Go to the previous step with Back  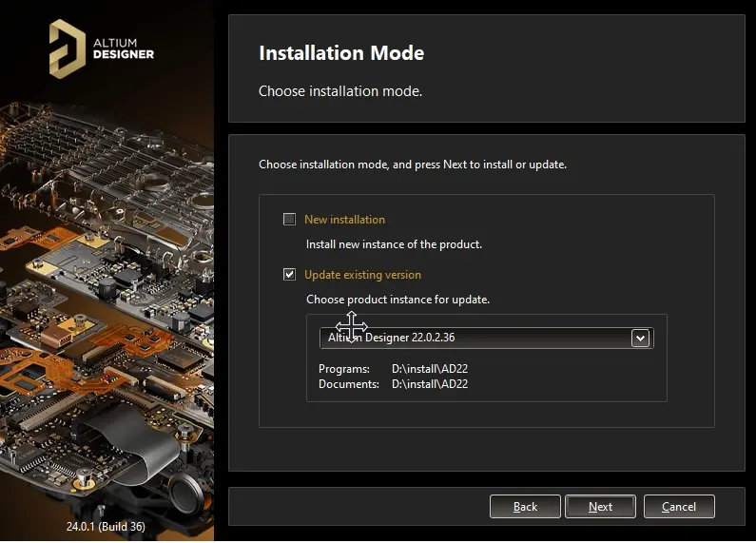point(525,506)
